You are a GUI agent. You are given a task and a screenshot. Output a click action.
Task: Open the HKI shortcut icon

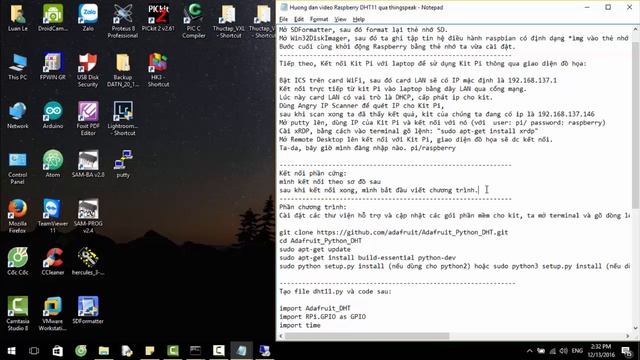pyautogui.click(x=158, y=70)
